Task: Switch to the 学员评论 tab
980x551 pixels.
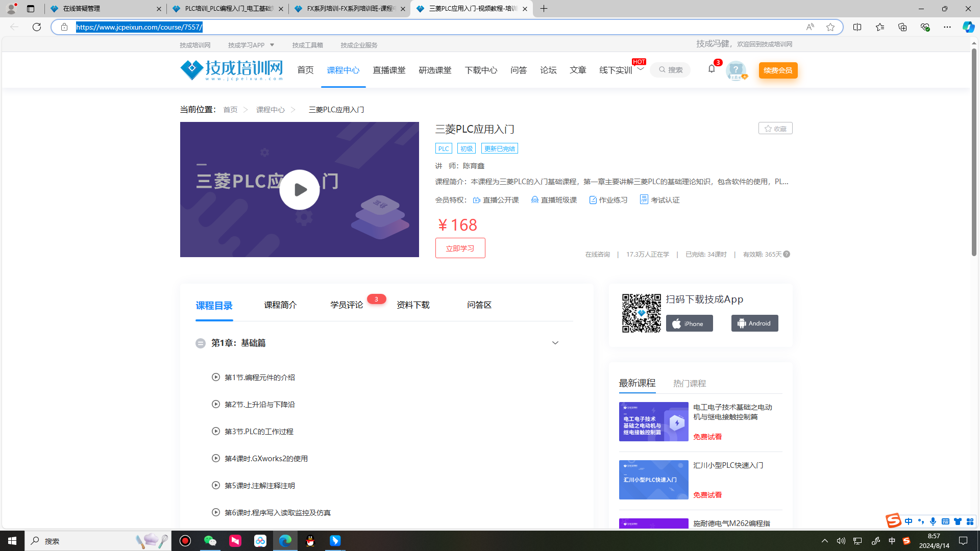Action: tap(347, 305)
